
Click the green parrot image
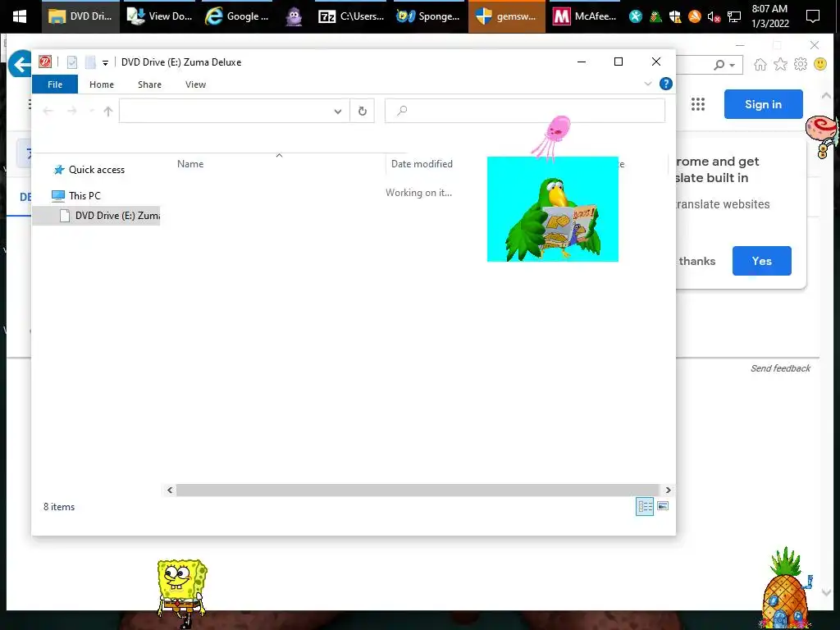[x=552, y=209]
